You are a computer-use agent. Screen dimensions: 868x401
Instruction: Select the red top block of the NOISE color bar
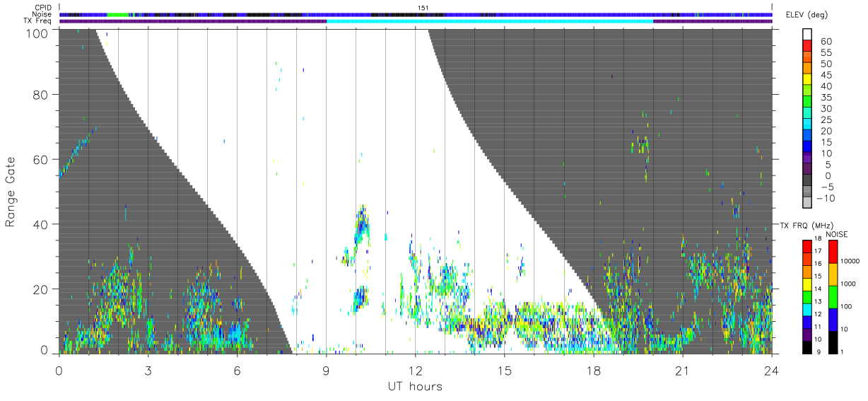(x=834, y=252)
